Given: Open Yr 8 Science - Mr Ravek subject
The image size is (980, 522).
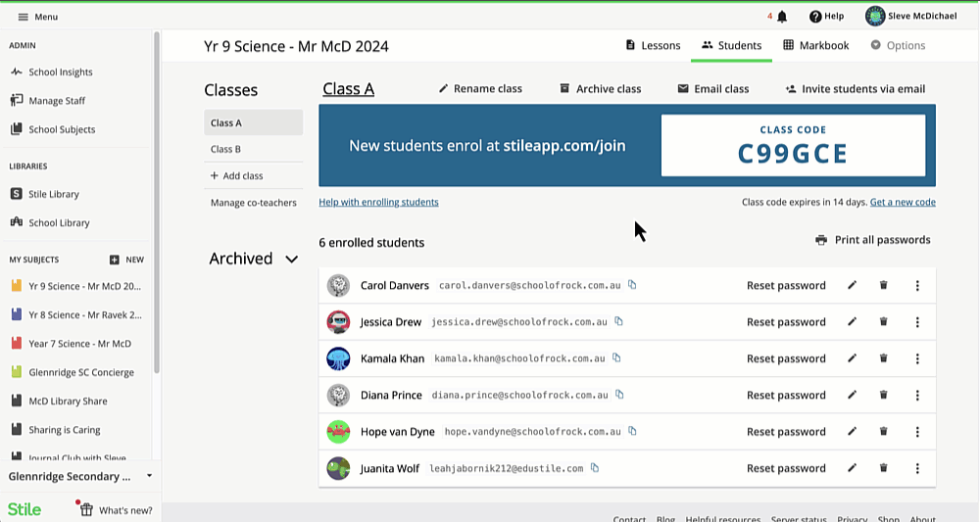Looking at the screenshot, I should pos(77,314).
